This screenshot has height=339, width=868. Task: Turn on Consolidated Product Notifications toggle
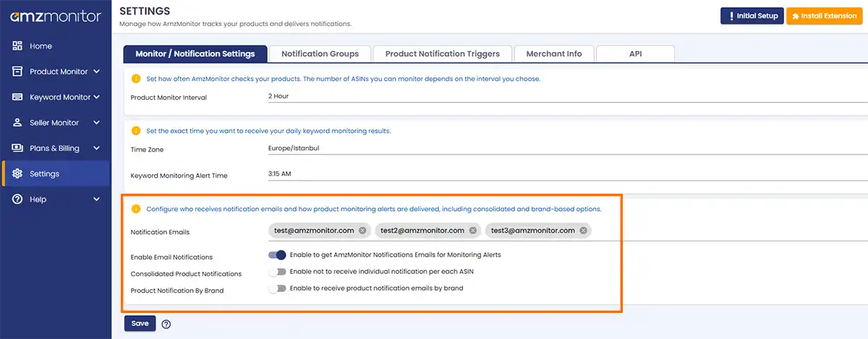[x=277, y=273]
